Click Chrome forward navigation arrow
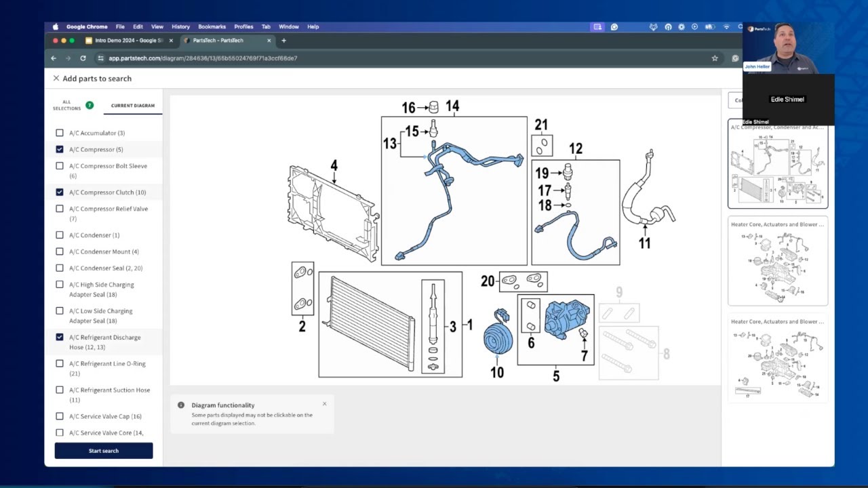The height and width of the screenshot is (488, 868). point(68,58)
